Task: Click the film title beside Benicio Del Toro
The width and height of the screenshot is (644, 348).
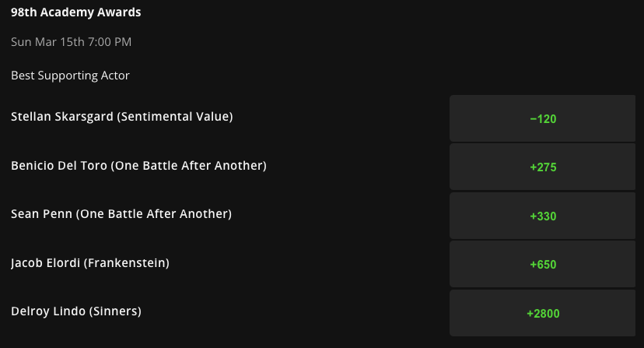Action: coord(188,165)
